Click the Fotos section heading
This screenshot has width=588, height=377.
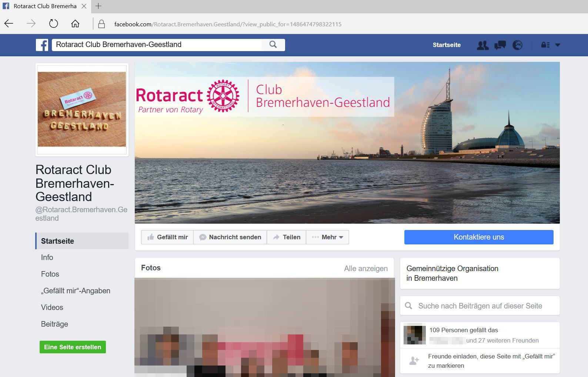click(x=151, y=268)
